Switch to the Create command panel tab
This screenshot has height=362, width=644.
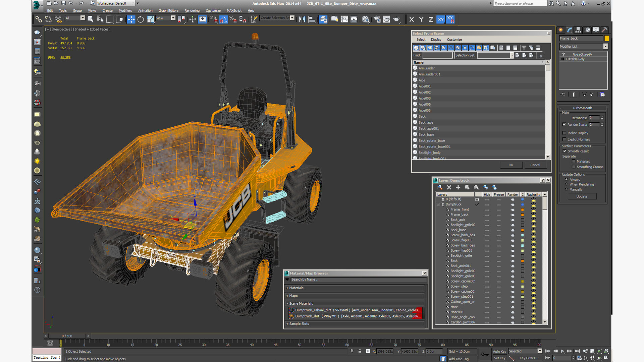[x=561, y=30]
